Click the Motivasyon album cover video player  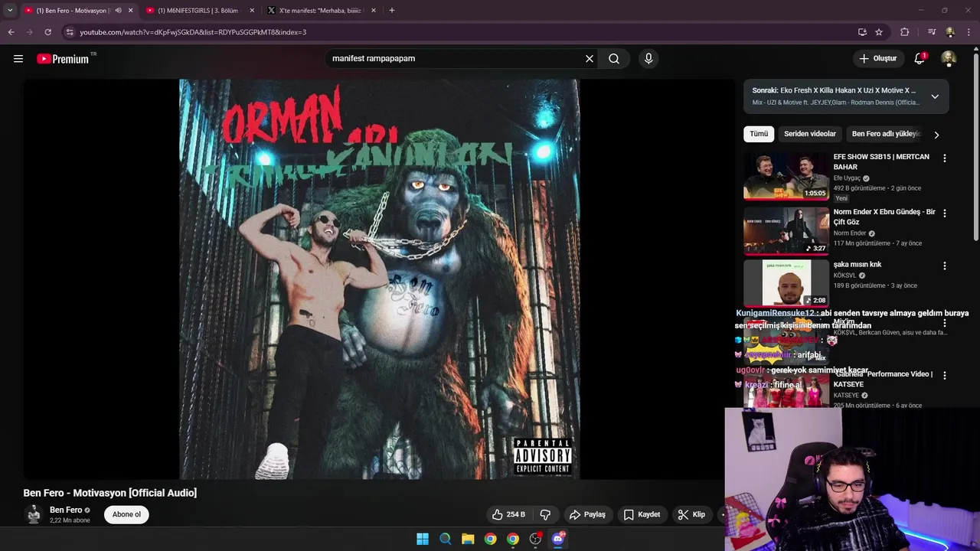380,279
